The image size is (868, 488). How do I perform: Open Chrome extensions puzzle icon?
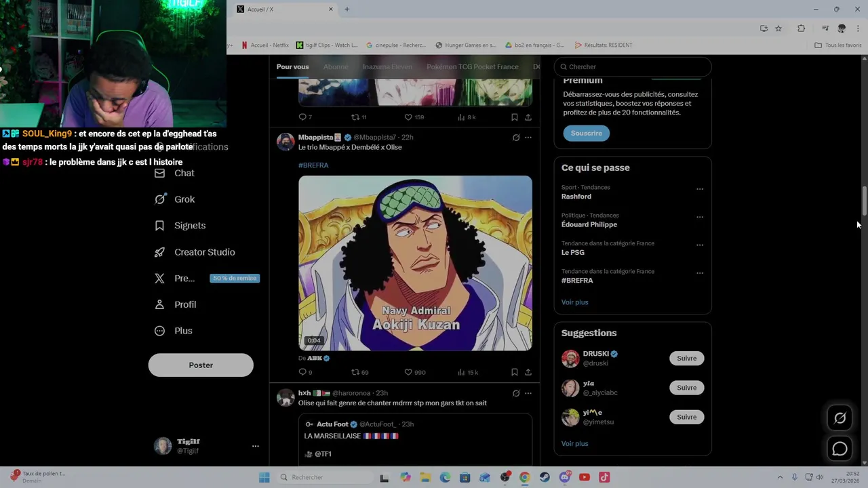click(x=802, y=28)
